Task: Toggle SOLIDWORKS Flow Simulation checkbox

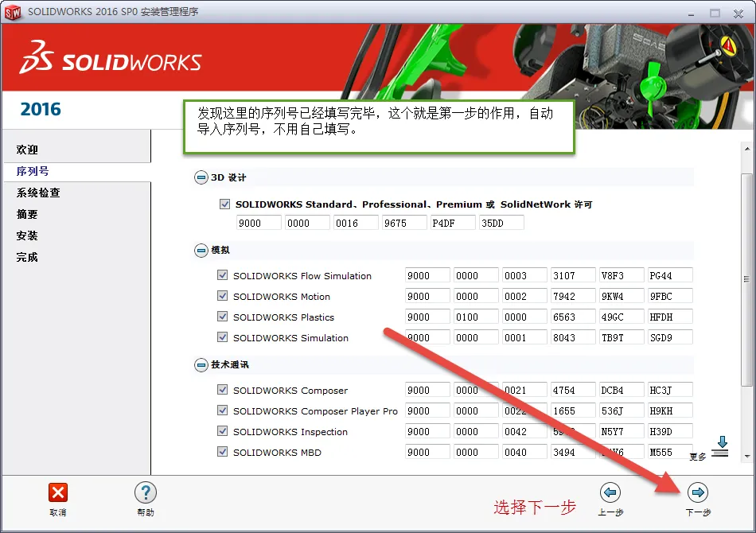Action: point(222,275)
